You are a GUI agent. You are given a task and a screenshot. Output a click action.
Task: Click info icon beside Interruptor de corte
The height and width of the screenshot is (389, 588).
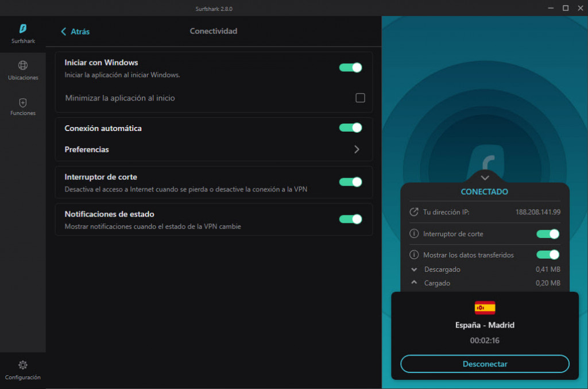[413, 234]
